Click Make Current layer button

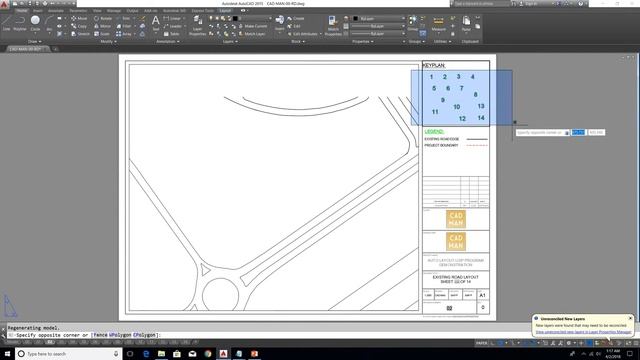pyautogui.click(x=252, y=26)
